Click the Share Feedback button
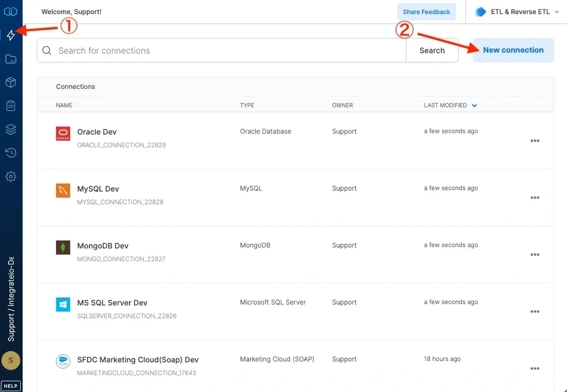 (x=427, y=12)
